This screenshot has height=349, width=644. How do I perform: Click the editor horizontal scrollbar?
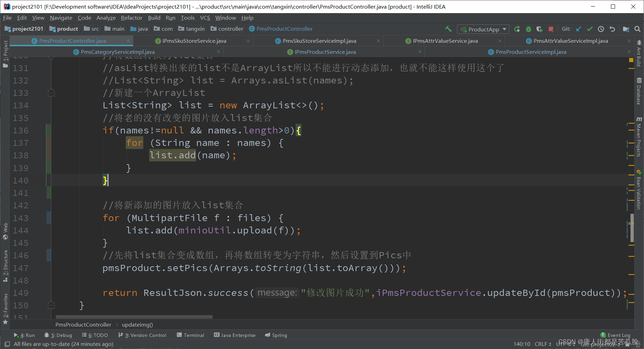[134, 317]
